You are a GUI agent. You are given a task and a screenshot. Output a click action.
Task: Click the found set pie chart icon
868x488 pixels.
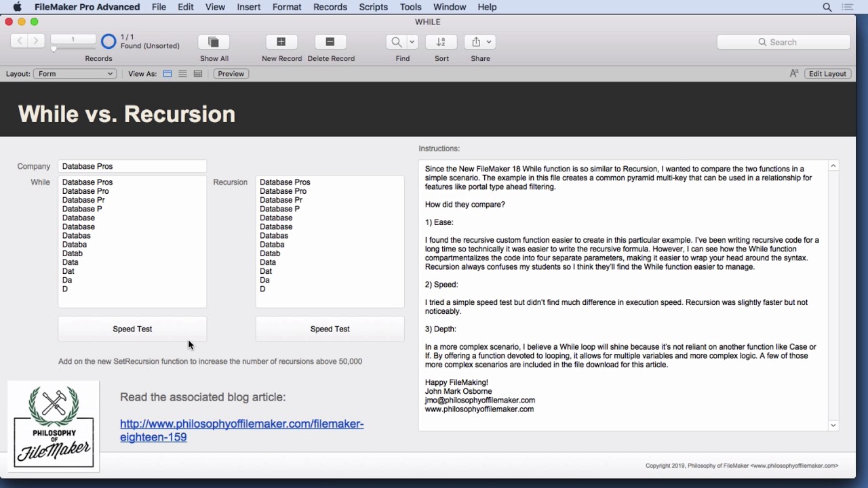[108, 41]
